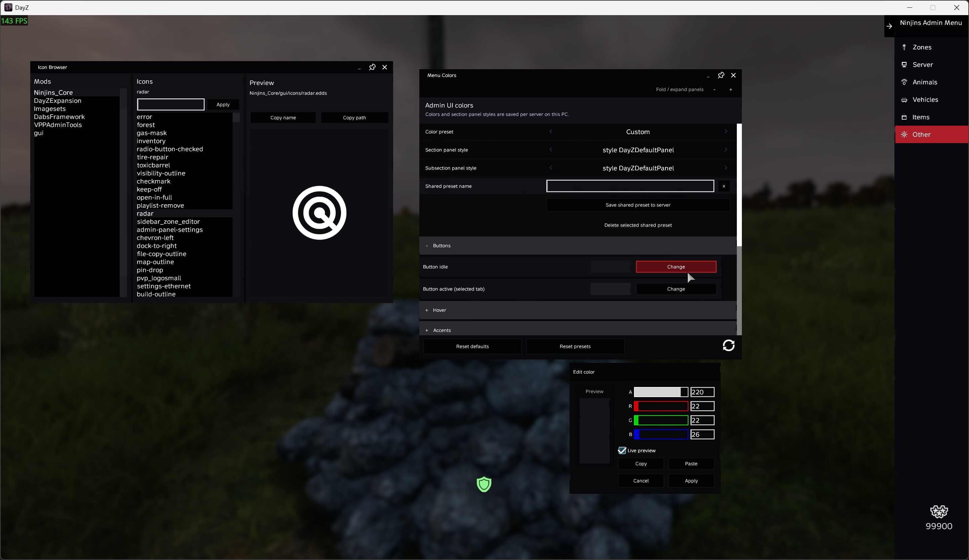Open Vehicles section in admin menu
The height and width of the screenshot is (560, 969).
pos(931,99)
